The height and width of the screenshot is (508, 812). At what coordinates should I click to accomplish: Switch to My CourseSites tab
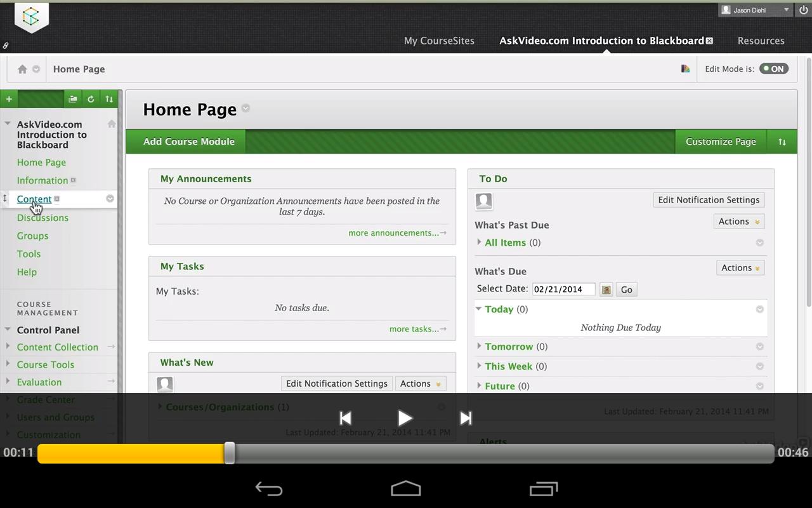pos(439,41)
